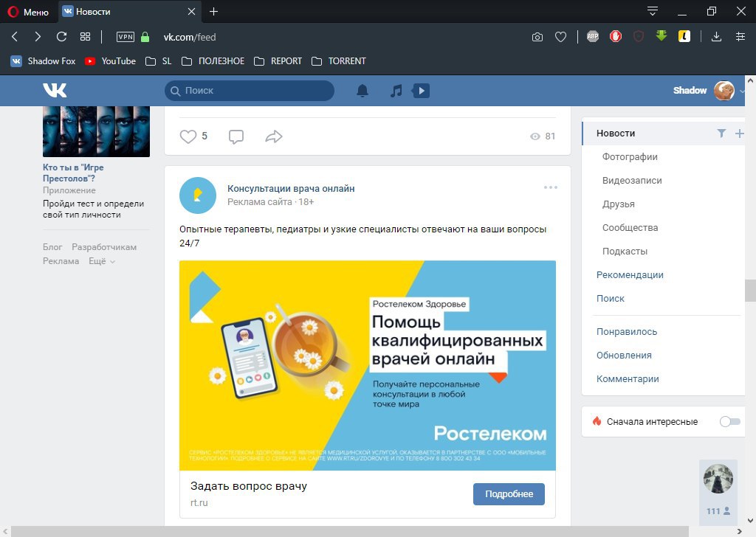Viewport: 756px width, 537px height.
Task: Close the Новости browser tab
Action: tap(191, 12)
